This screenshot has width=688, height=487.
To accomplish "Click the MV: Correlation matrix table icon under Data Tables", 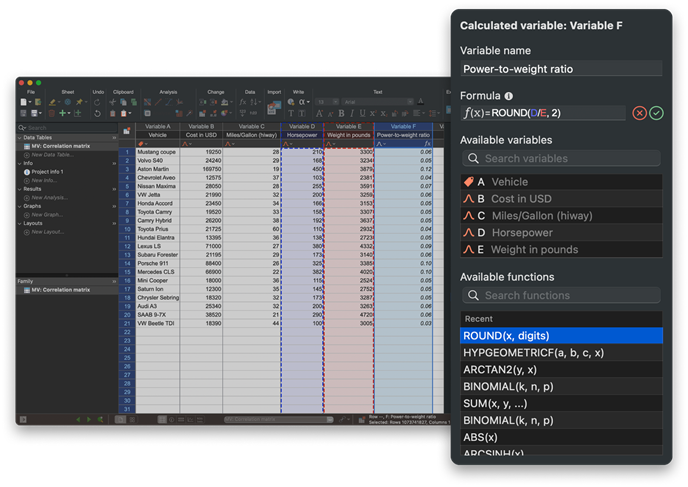I will [25, 147].
